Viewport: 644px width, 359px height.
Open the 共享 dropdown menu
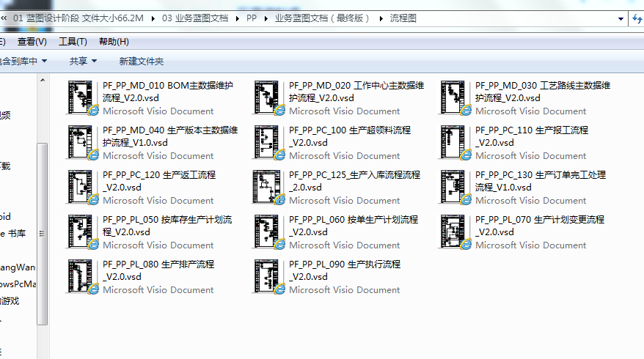(83, 61)
